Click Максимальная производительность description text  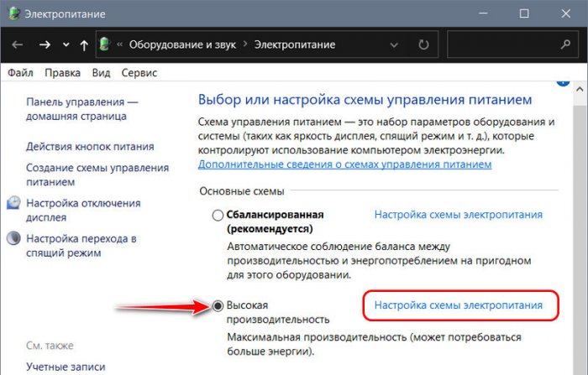374,344
